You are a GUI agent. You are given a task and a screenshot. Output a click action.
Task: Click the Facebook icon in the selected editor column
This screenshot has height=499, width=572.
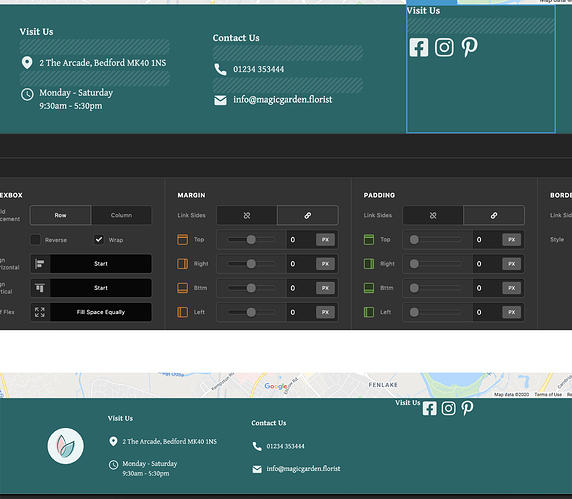[x=418, y=47]
